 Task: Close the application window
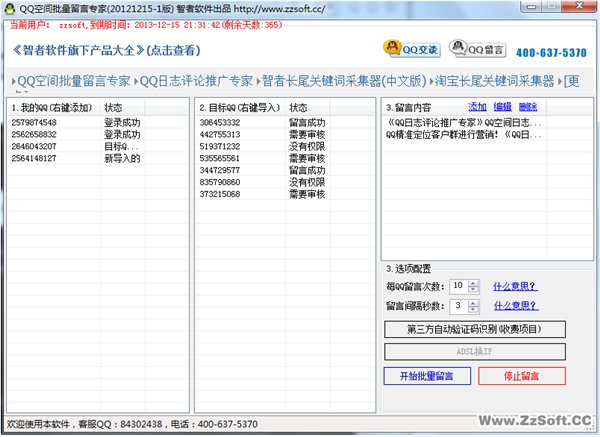click(x=580, y=6)
